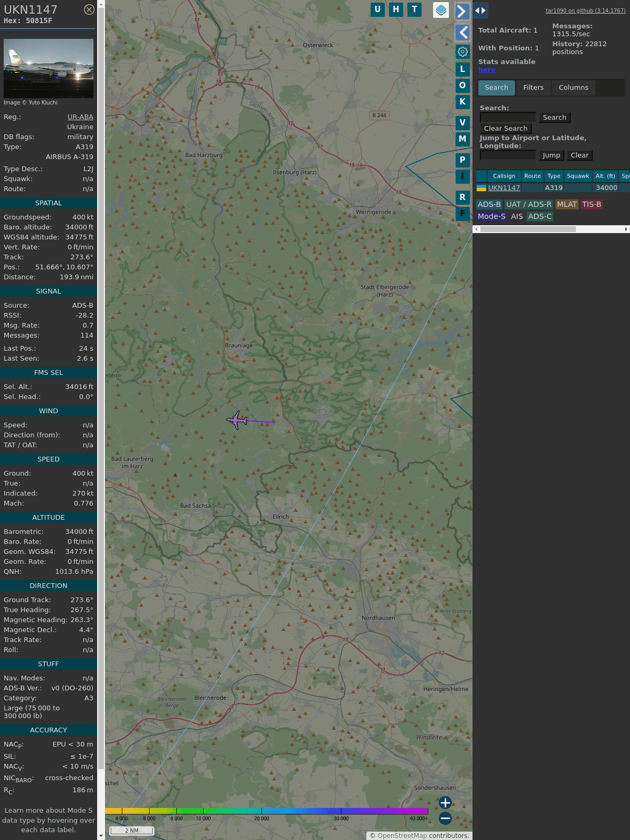630x840 pixels.
Task: Focus the Jump to Airport input field
Action: click(x=508, y=155)
